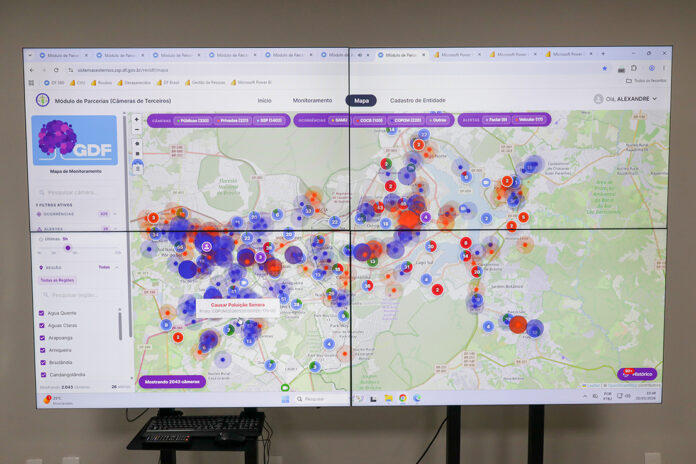
Task: Open Chrome from the Windows taskbar
Action: [x=403, y=398]
